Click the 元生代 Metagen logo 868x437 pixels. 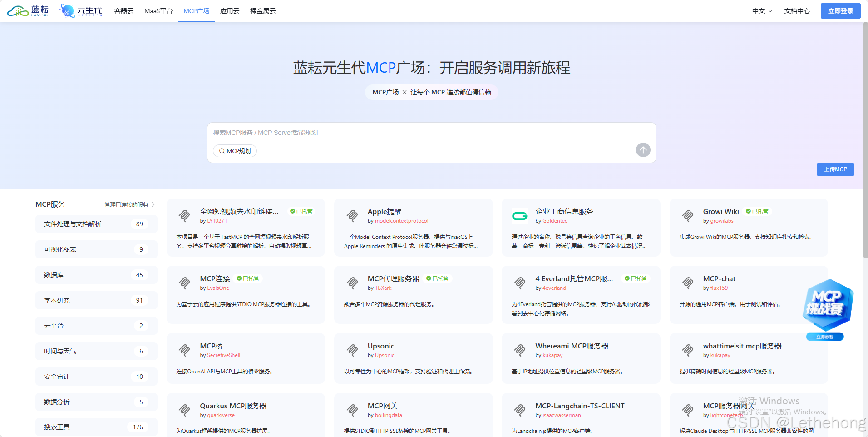click(x=81, y=11)
